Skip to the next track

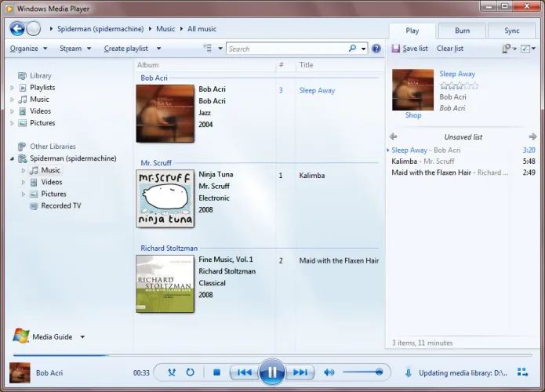[x=300, y=372]
